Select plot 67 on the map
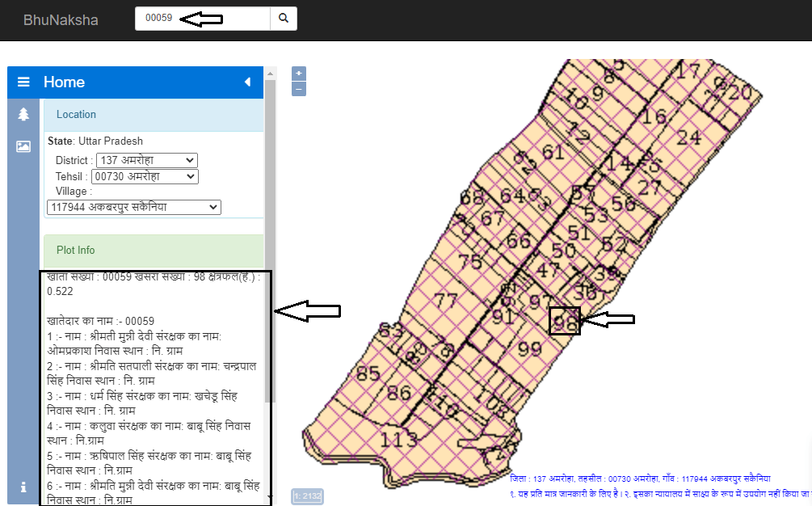Image resolution: width=812 pixels, height=506 pixels. point(492,218)
